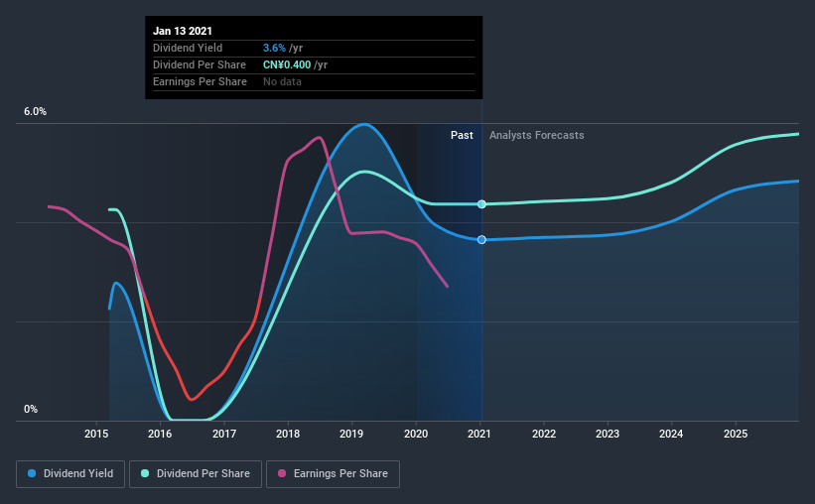Click the 3.6% dividend yield value
This screenshot has height=504, width=815.
(x=274, y=48)
